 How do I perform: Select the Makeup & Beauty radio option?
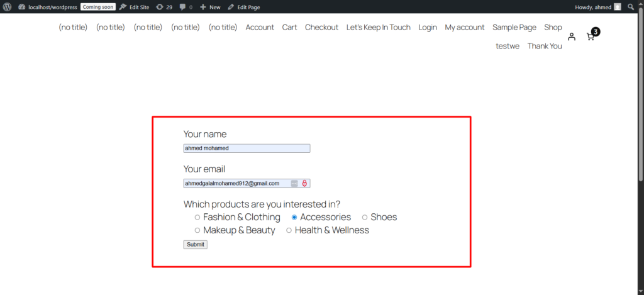point(197,231)
